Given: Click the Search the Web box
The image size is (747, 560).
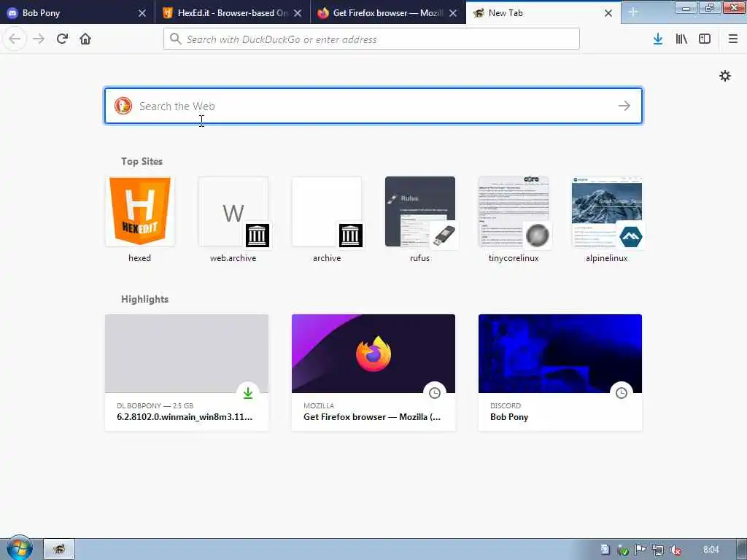Looking at the screenshot, I should [373, 106].
